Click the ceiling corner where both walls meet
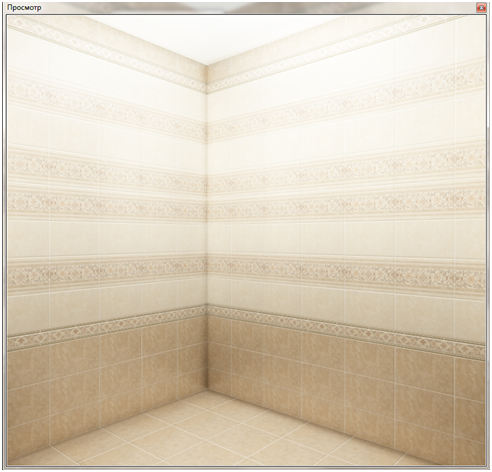This screenshot has height=472, width=492. point(207,65)
